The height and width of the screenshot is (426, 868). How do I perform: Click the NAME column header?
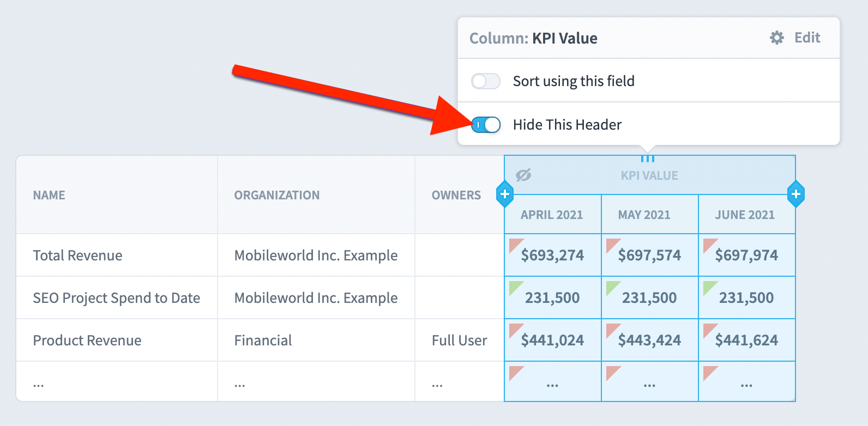pos(49,195)
